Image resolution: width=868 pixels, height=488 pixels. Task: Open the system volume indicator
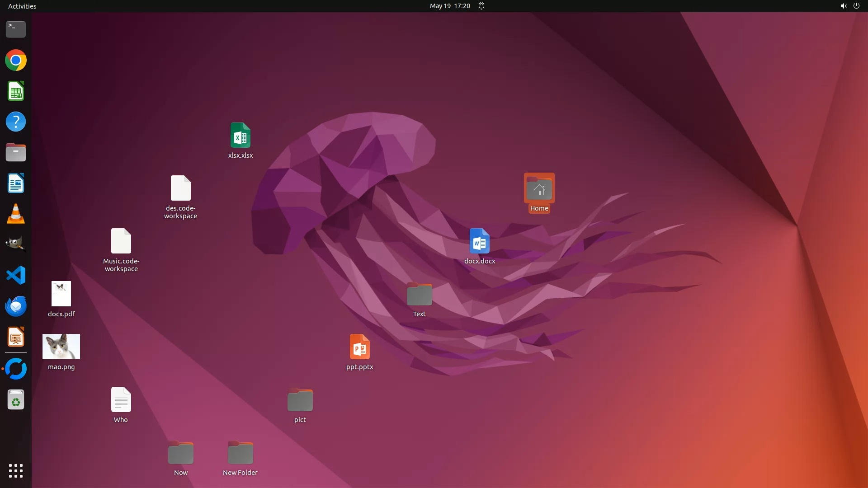pyautogui.click(x=843, y=6)
